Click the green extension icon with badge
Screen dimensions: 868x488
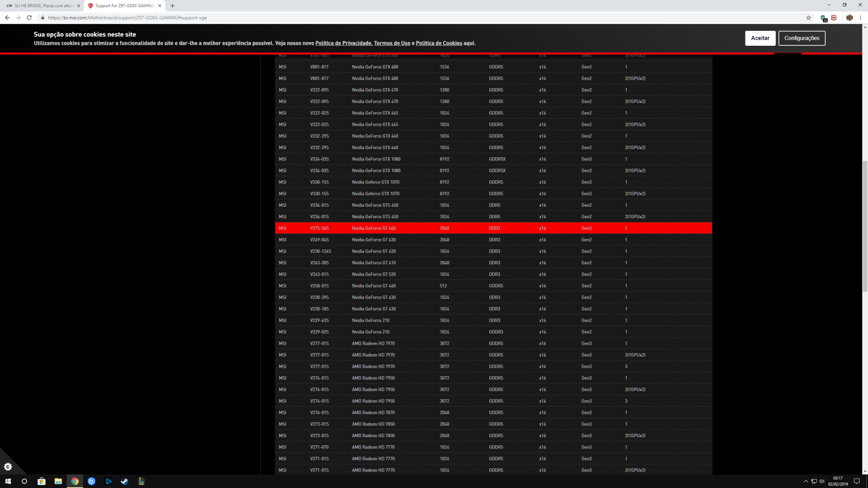pyautogui.click(x=823, y=18)
